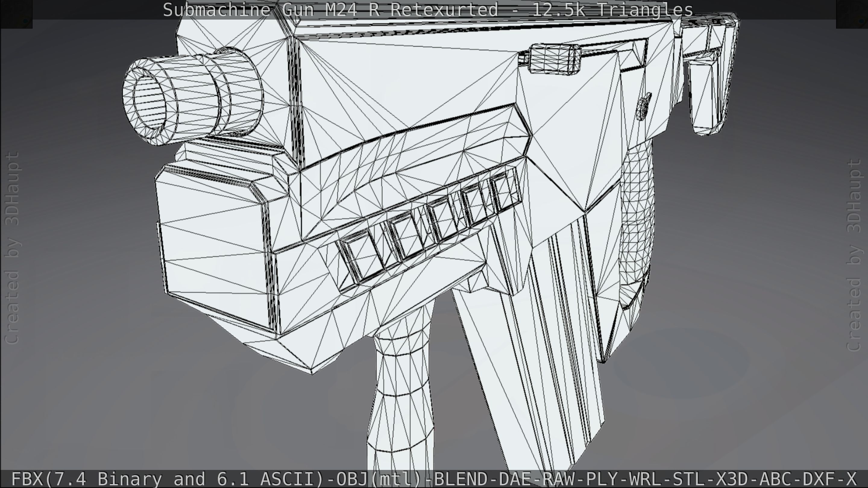The image size is (868, 488).
Task: Click the "12.5k Triangles" label in title
Action: [612, 10]
